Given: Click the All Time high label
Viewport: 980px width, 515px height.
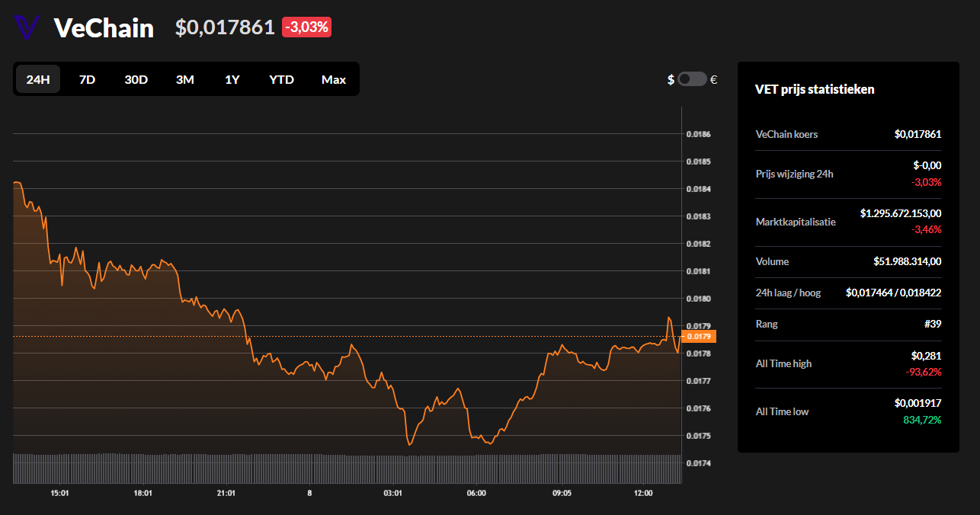Looking at the screenshot, I should tap(783, 363).
